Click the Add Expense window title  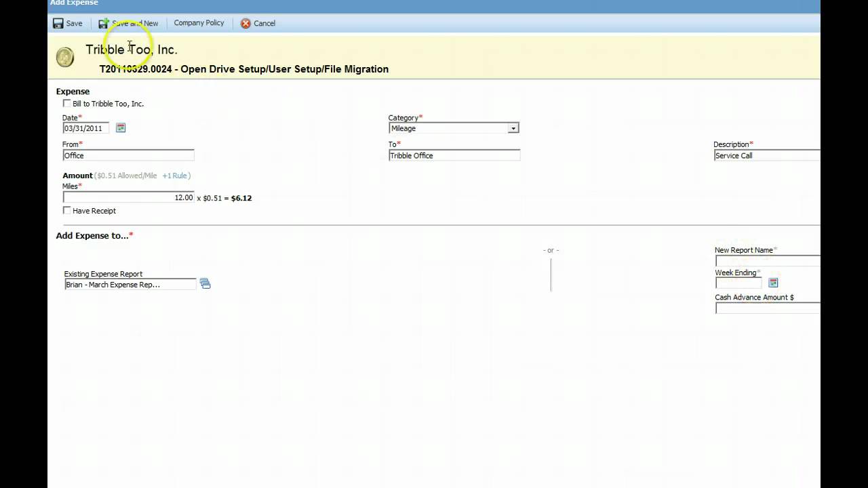pos(74,3)
